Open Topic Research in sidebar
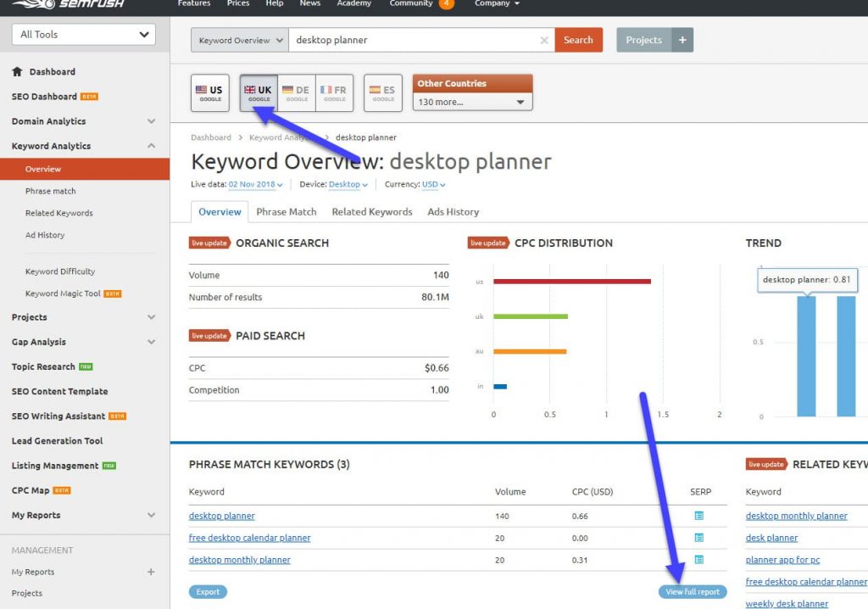 pos(43,366)
